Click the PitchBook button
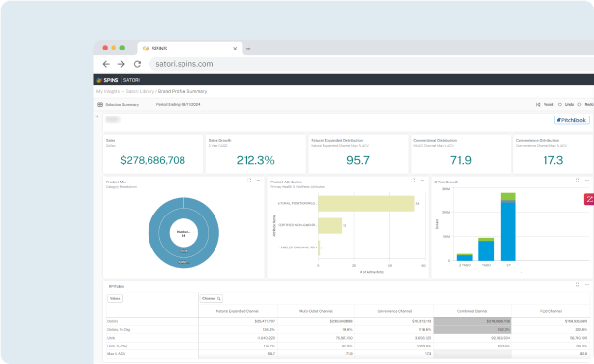This screenshot has width=594, height=364. click(572, 120)
